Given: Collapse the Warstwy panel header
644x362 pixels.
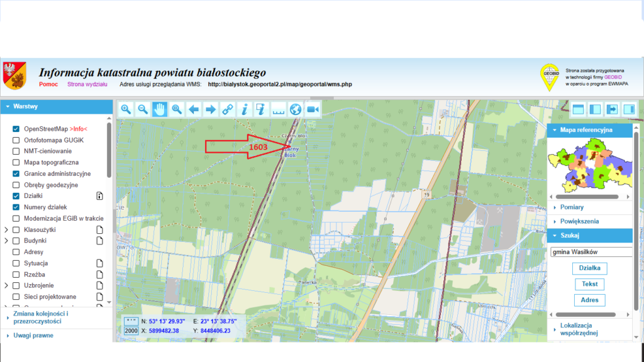Looking at the screenshot, I should (56, 106).
